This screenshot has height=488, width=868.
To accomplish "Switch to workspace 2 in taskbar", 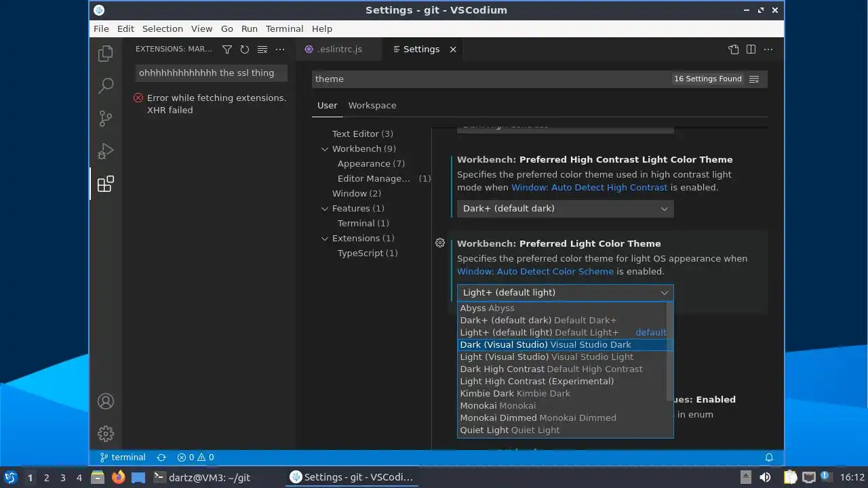I will [46, 478].
